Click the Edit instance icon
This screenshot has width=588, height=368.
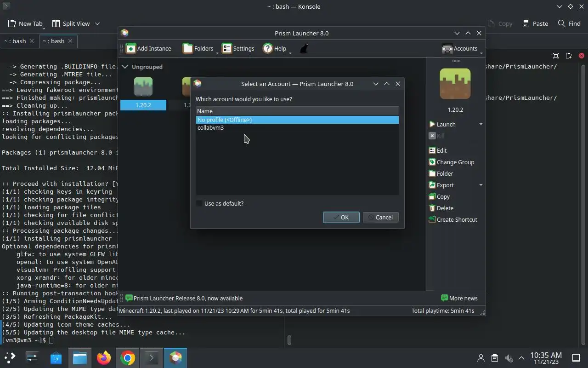click(x=432, y=150)
